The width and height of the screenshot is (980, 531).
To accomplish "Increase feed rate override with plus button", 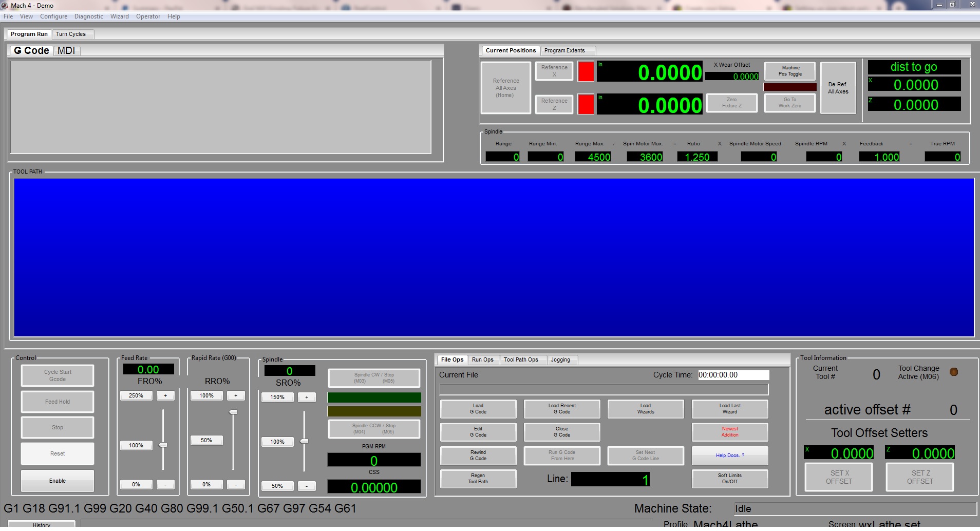I will pyautogui.click(x=165, y=396).
